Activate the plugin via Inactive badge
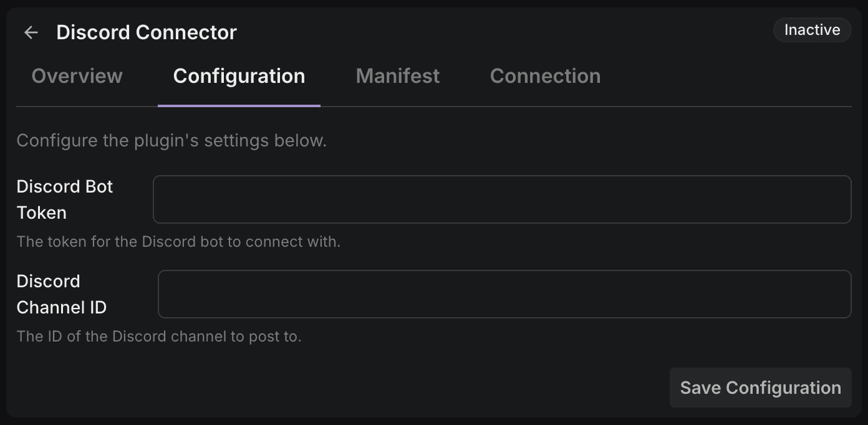 [812, 29]
